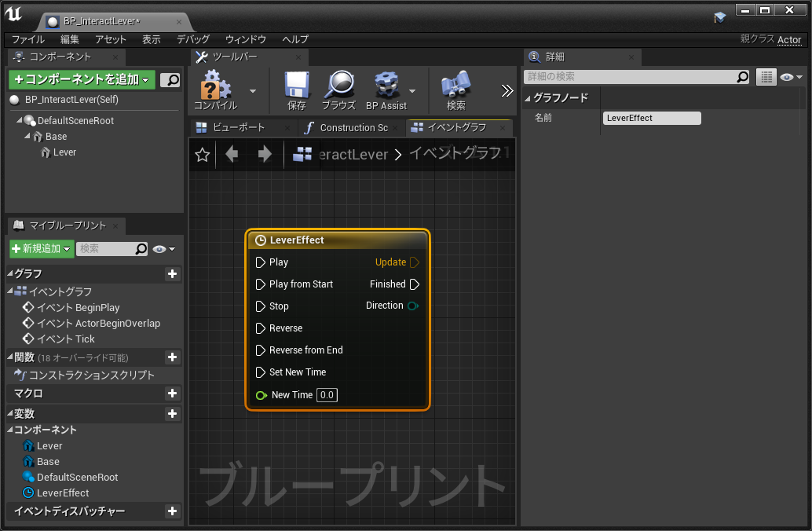Screen dimensions: 812x531
Task: Go back with the graph left arrow
Action: (232, 154)
